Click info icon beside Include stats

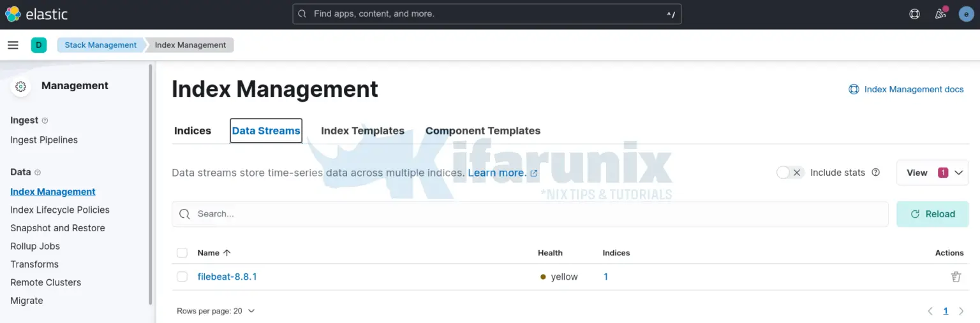click(875, 173)
